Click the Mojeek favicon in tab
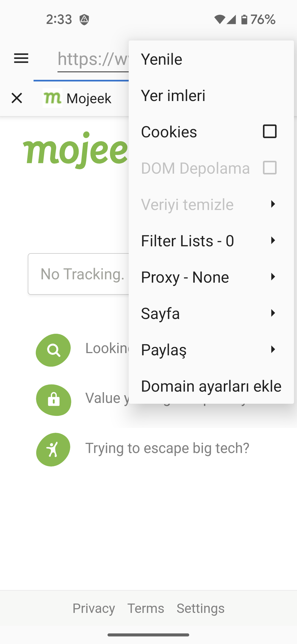Viewport: 297px width, 644px height. [53, 98]
